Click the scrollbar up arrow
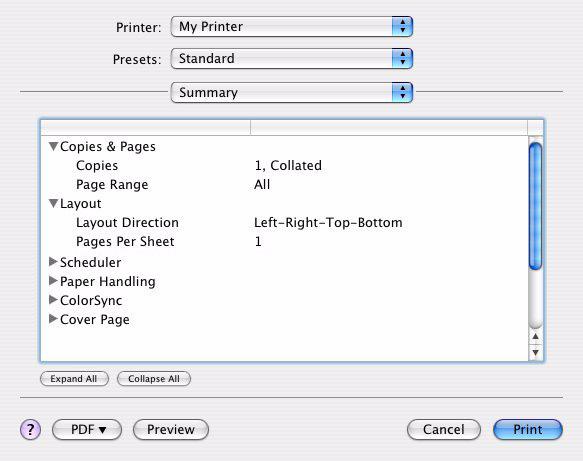The height and width of the screenshot is (461, 583). tap(535, 337)
